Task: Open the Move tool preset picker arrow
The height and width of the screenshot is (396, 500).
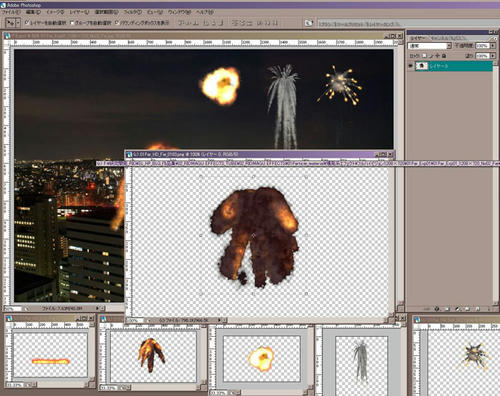Action: [18, 23]
